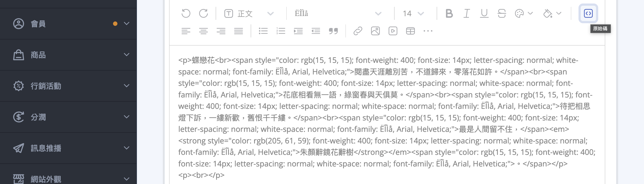Open the Ëîîå font family dropdown
The height and width of the screenshot is (184, 644).
click(338, 14)
